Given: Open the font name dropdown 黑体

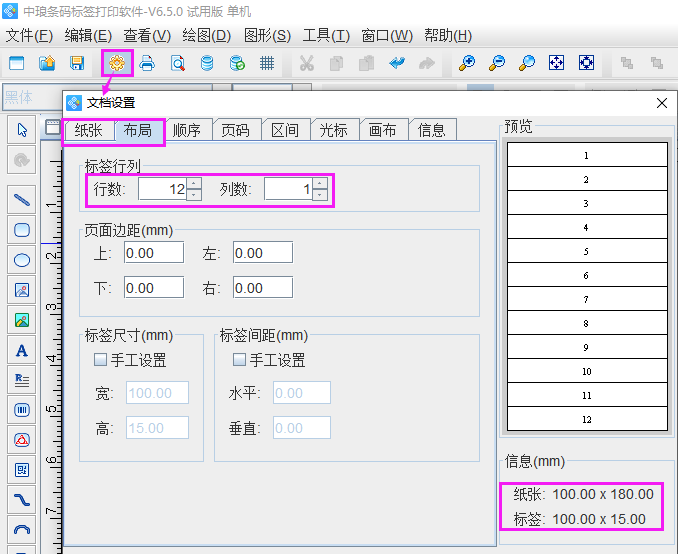Looking at the screenshot, I should tap(30, 97).
